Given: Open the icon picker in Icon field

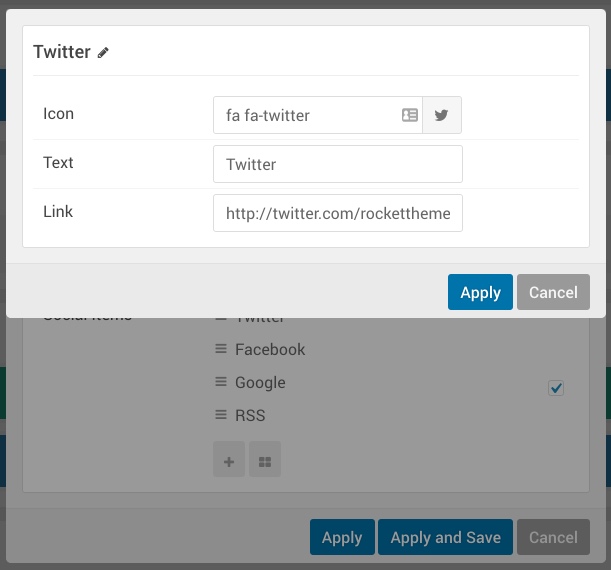Looking at the screenshot, I should (410, 115).
